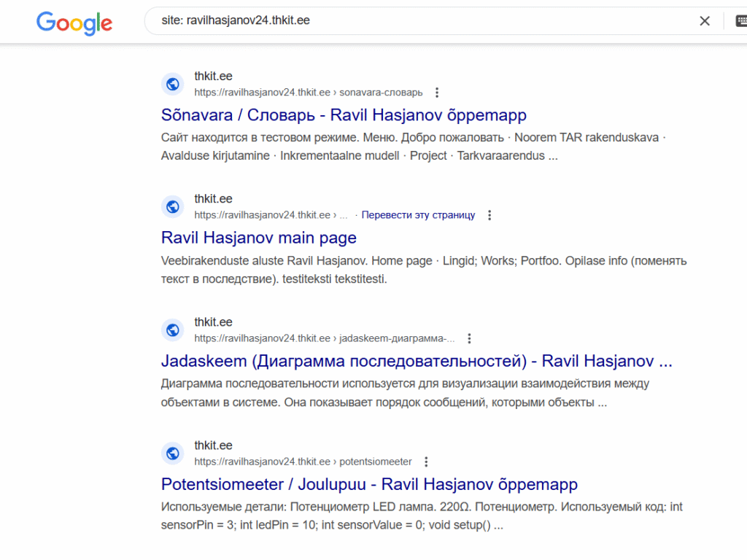Viewport: 747px width, 560px height.
Task: Click globe favicon of Potentsiomeeter result
Action: coord(173,454)
